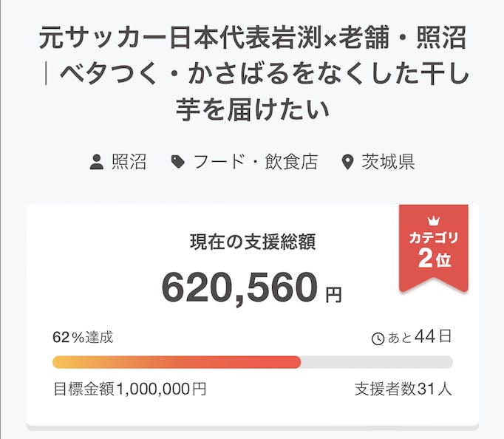Click the clock icon beside あと44日
The image size is (504, 439).
click(x=378, y=338)
